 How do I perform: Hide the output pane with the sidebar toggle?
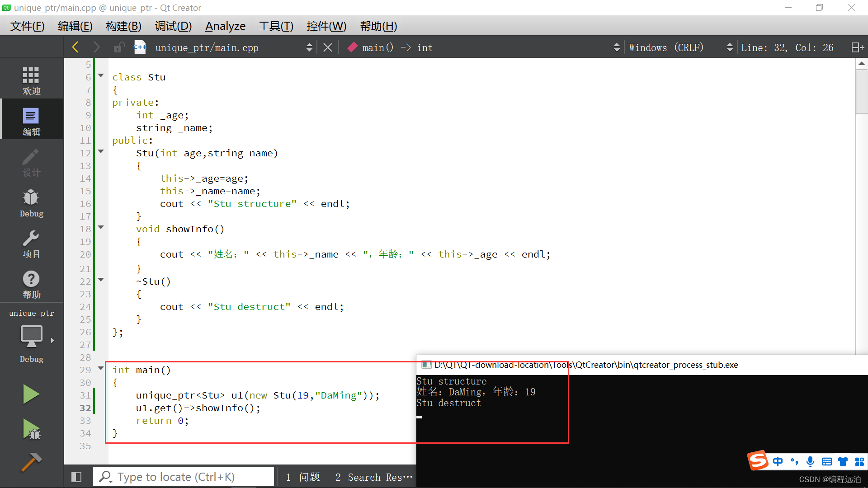76,476
